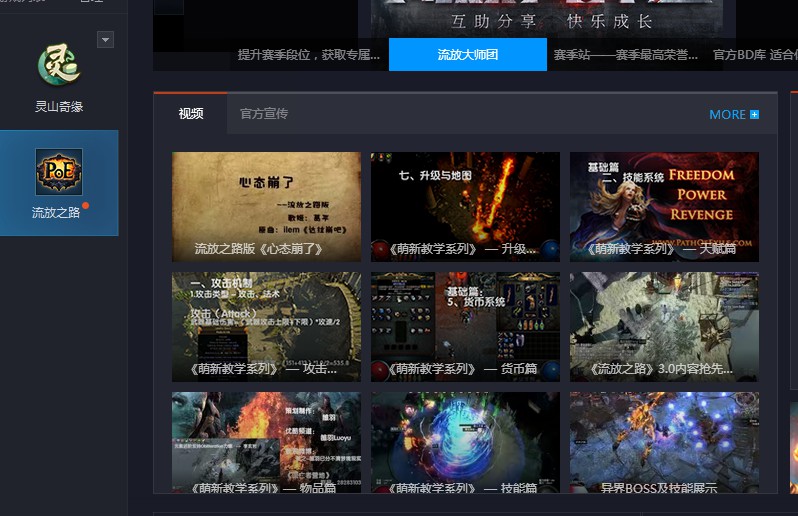Play the 心态崩了 video thumbnail

pos(267,207)
